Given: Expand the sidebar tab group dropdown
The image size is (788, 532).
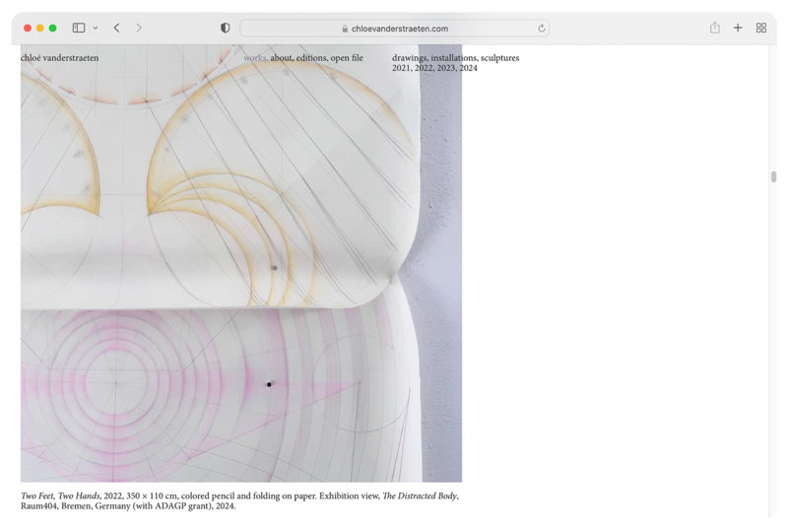Looking at the screenshot, I should 96,29.
